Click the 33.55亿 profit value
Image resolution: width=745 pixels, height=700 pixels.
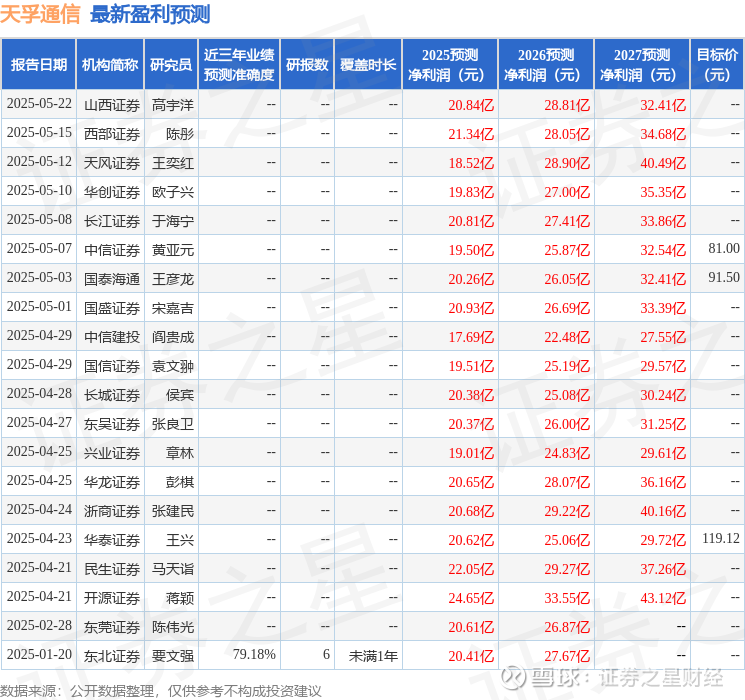pos(567,598)
